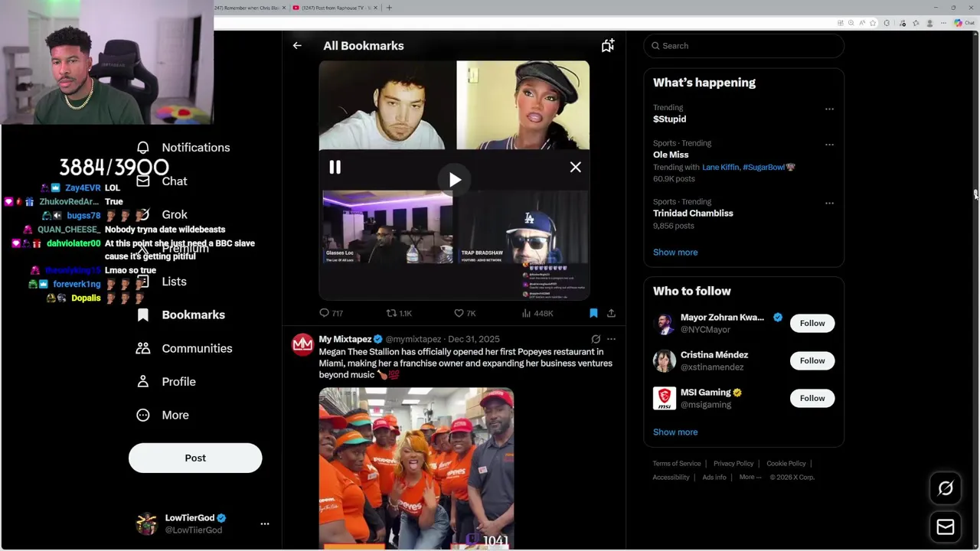Open Cookie Policy footer link
980x551 pixels.
click(786, 464)
